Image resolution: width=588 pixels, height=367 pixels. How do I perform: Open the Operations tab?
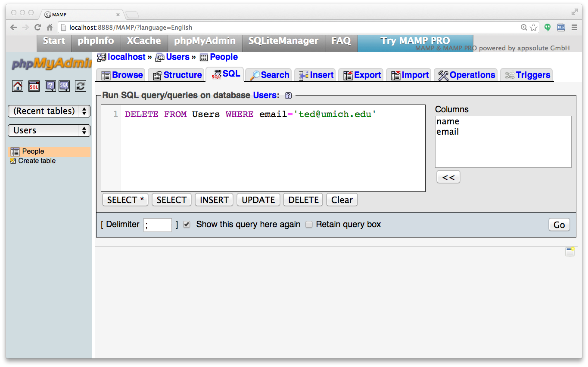coord(466,75)
